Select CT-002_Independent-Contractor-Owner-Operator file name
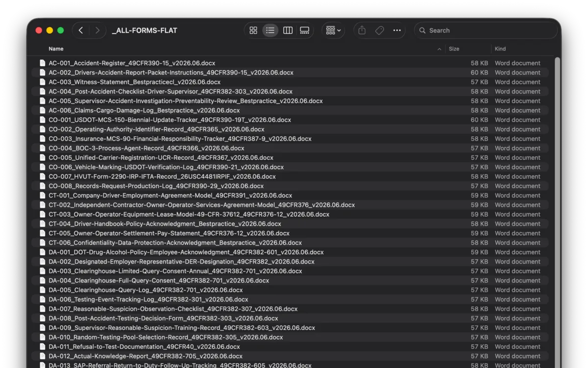The width and height of the screenshot is (588, 368). [202, 205]
